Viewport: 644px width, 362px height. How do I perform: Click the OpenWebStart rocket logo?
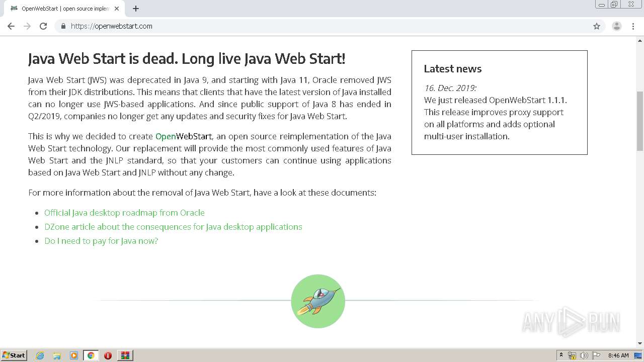[x=318, y=301]
